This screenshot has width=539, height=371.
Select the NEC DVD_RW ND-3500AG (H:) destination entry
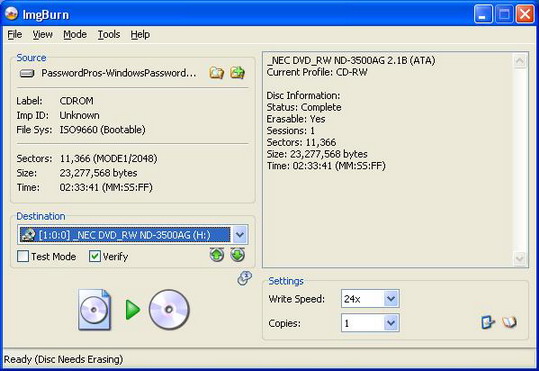click(x=124, y=235)
